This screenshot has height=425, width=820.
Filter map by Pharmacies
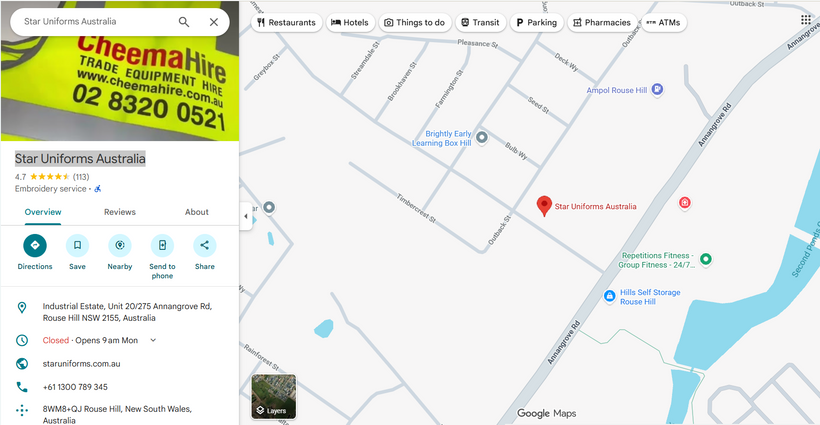click(x=602, y=22)
